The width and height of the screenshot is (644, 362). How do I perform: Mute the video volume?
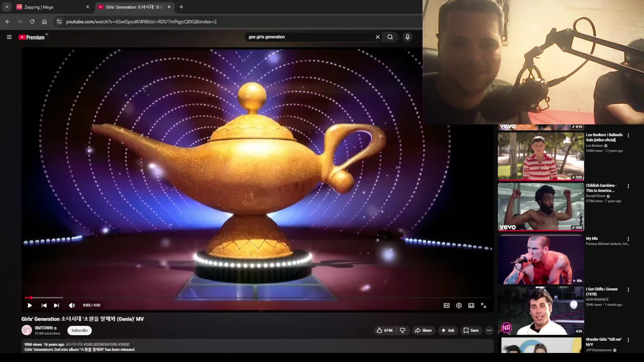72,305
